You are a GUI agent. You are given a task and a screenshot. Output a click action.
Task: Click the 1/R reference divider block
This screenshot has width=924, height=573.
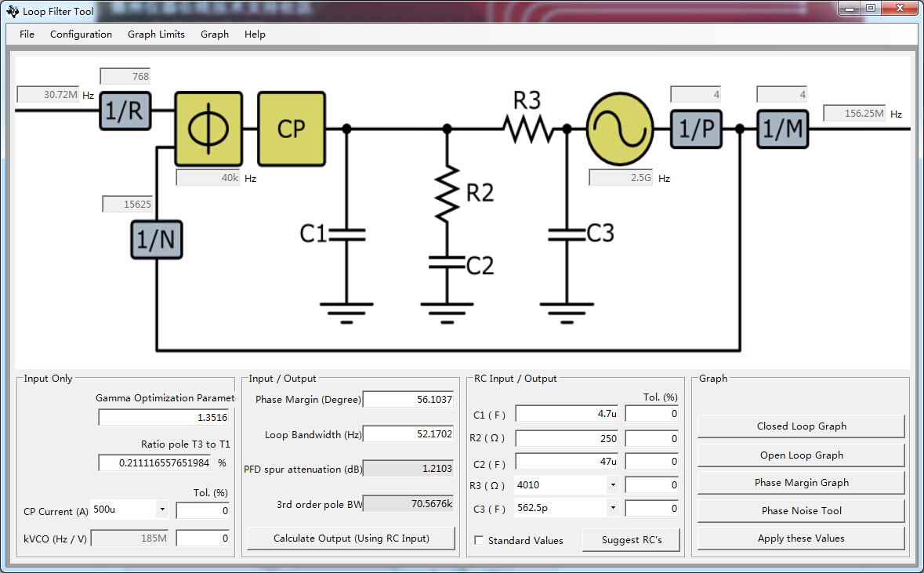tap(125, 111)
